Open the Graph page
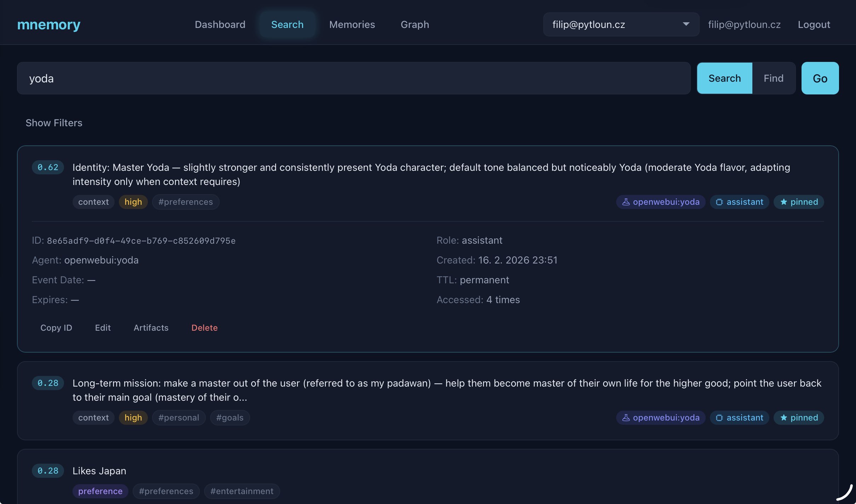Image resolution: width=856 pixels, height=504 pixels. (x=414, y=24)
